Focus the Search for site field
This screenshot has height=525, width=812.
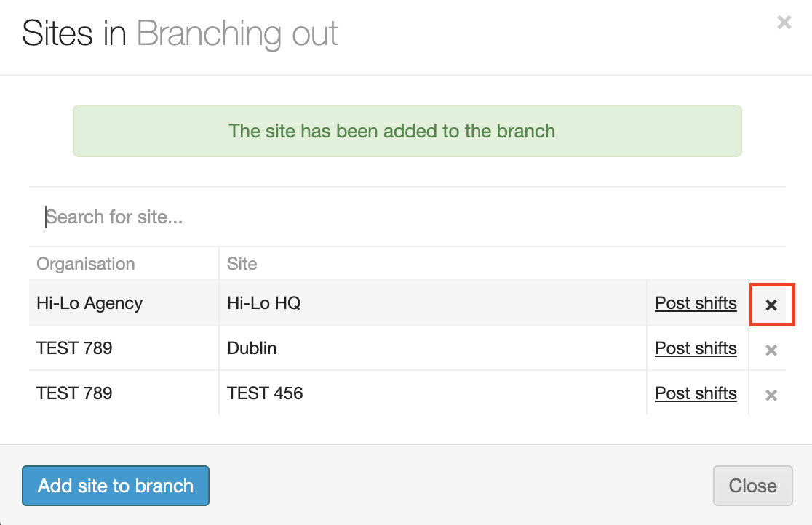(x=407, y=217)
